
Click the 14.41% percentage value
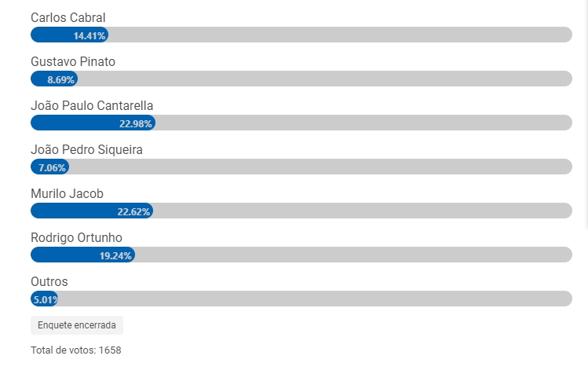click(89, 35)
